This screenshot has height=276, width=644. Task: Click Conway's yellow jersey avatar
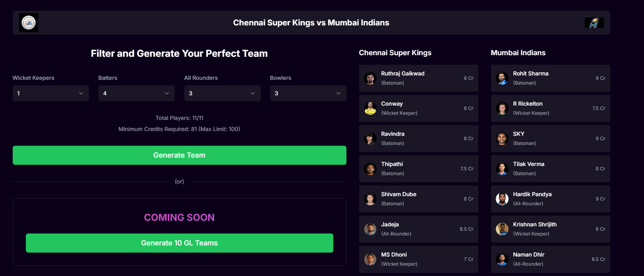click(x=370, y=108)
